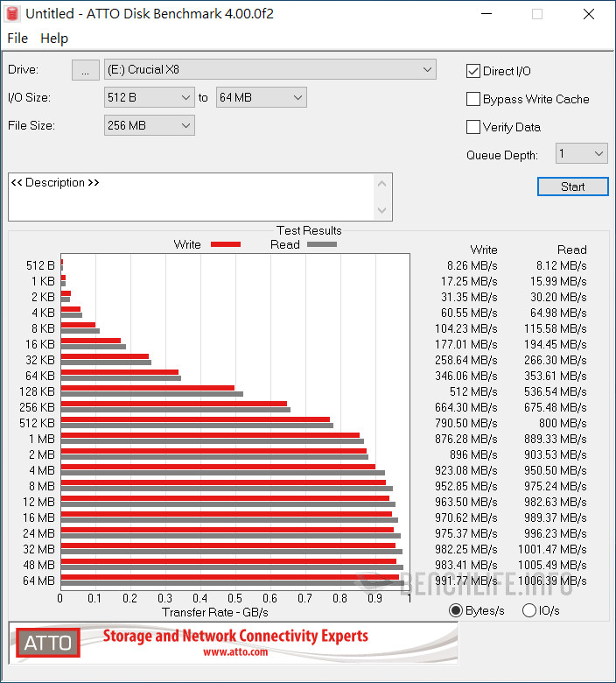Open the drive browse button with ellipsis
Image resolution: width=616 pixels, height=683 pixels.
[x=85, y=70]
